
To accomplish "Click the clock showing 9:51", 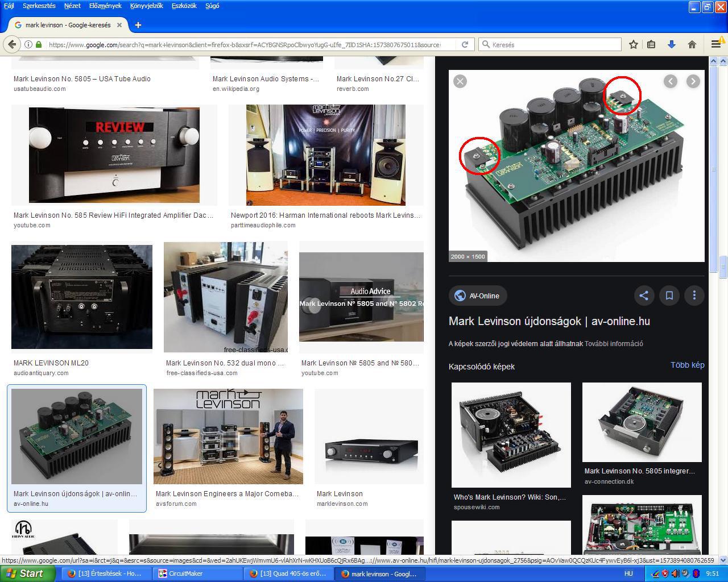I will tap(712, 574).
